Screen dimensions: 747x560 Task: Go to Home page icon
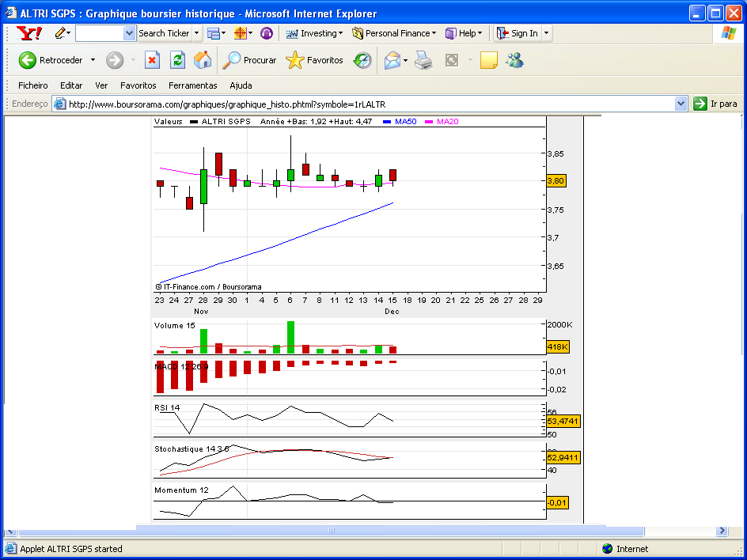203,60
